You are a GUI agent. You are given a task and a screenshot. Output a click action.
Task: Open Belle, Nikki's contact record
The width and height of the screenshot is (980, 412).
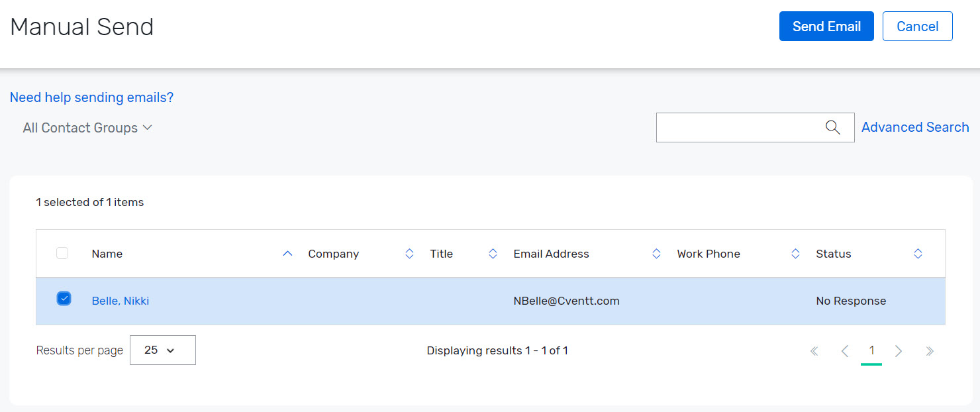[120, 301]
